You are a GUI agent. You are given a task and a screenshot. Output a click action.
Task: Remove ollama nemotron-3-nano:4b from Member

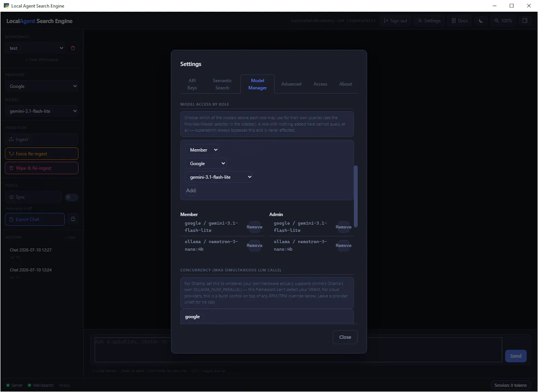255,246
